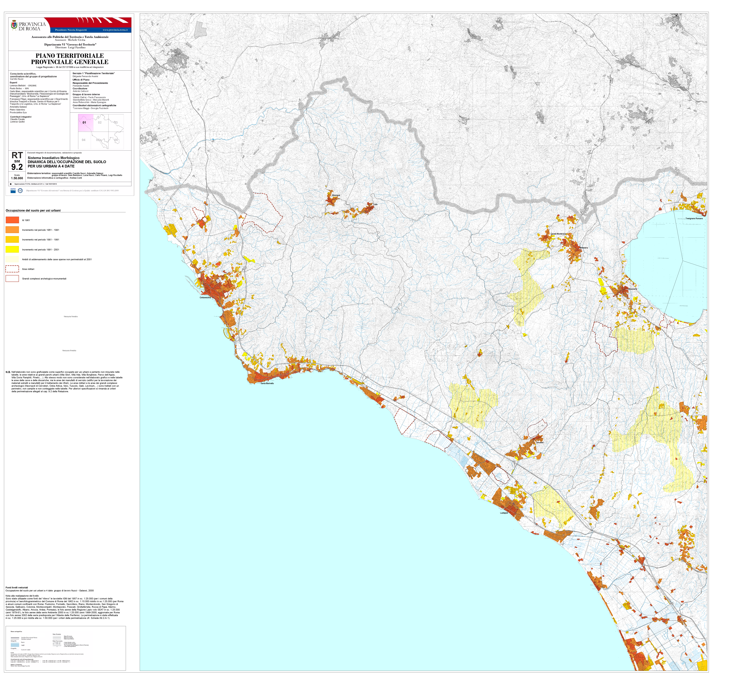Viewport: 742px width, 700px height.
Task: Click the 'Occupazione del suolo per usi urbani' legend heading
Action: (x=33, y=211)
